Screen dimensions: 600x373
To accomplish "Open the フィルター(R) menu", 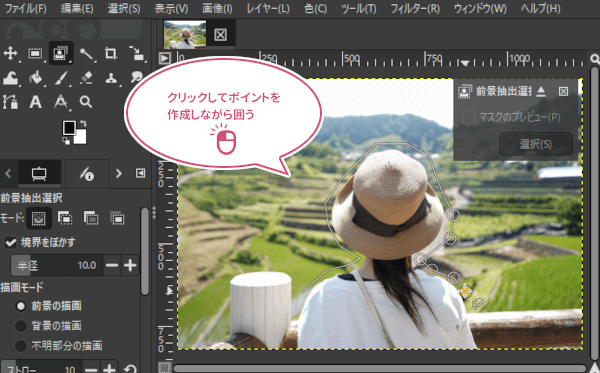I will (415, 8).
